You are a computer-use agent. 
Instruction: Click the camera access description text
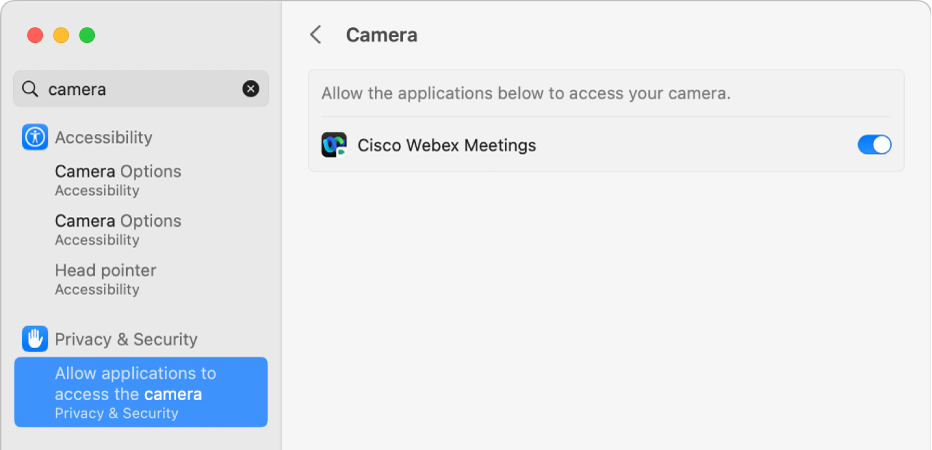pyautogui.click(x=526, y=94)
